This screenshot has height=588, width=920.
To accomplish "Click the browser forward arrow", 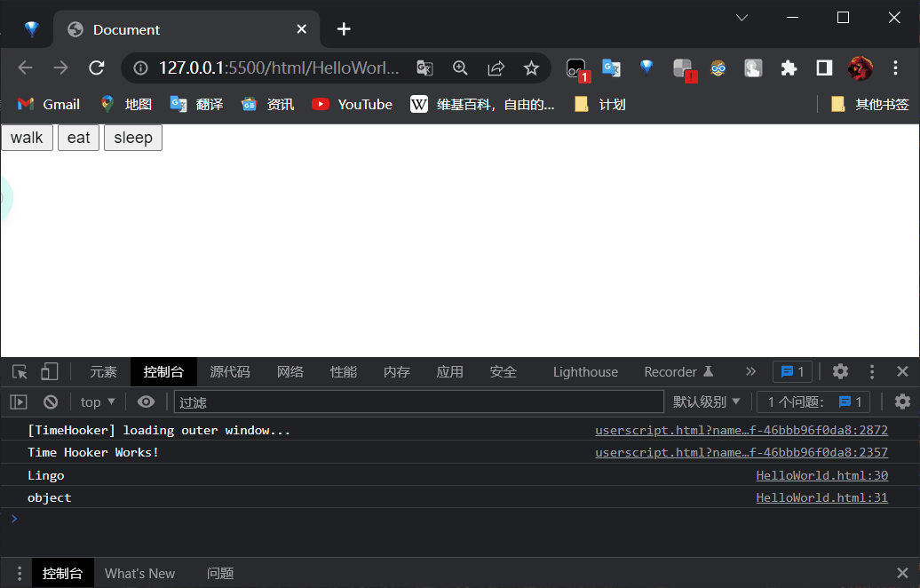I will click(60, 68).
